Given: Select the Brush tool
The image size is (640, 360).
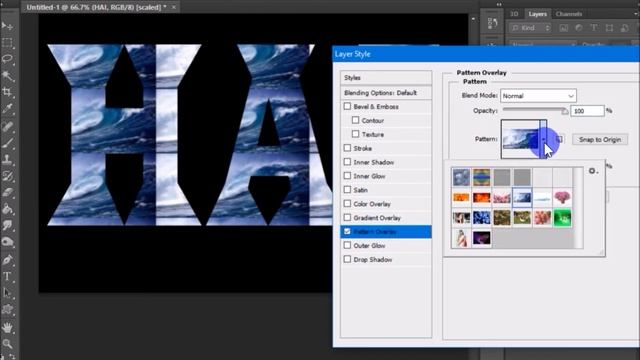Looking at the screenshot, I should click(x=7, y=143).
